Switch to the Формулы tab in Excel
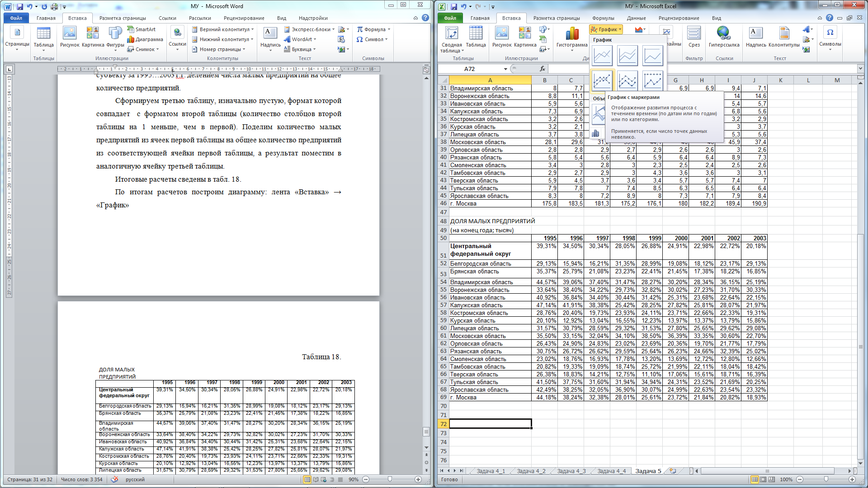This screenshot has height=488, width=868. pyautogui.click(x=603, y=18)
